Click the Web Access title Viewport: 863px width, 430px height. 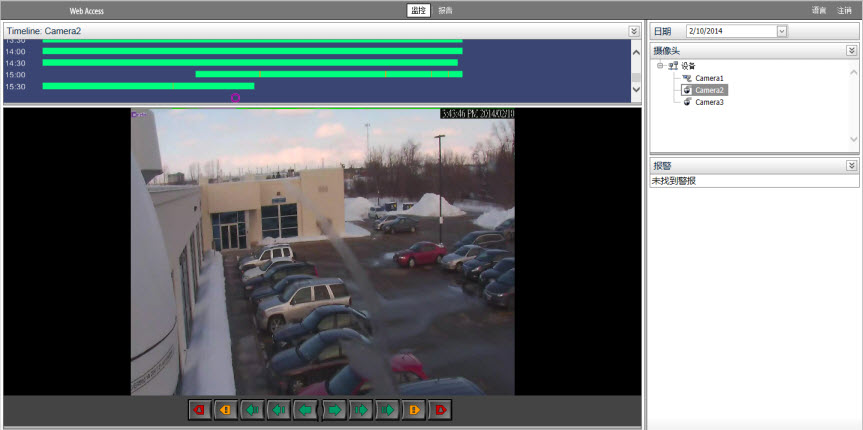pyautogui.click(x=86, y=11)
